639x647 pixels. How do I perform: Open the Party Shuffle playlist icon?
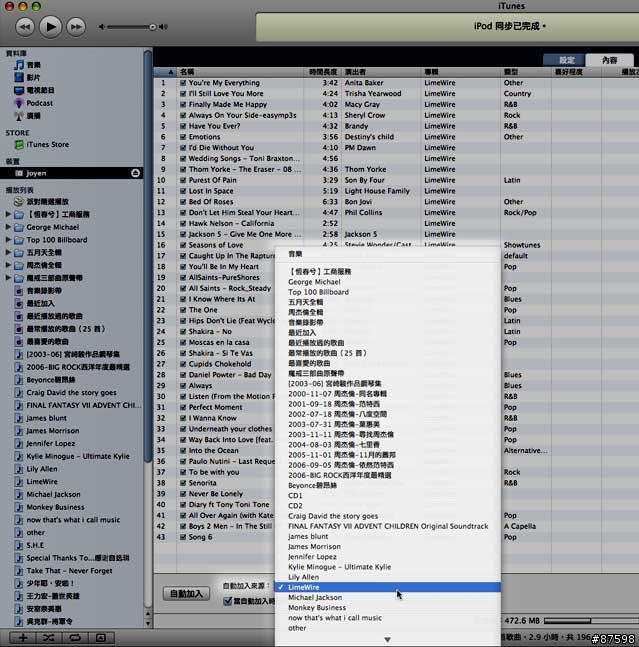[x=19, y=202]
